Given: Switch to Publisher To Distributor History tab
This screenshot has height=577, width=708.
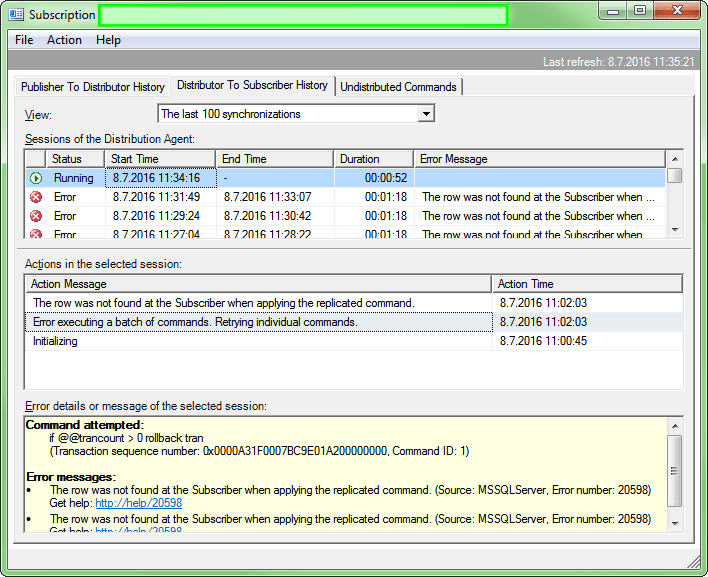Looking at the screenshot, I should pyautogui.click(x=93, y=87).
